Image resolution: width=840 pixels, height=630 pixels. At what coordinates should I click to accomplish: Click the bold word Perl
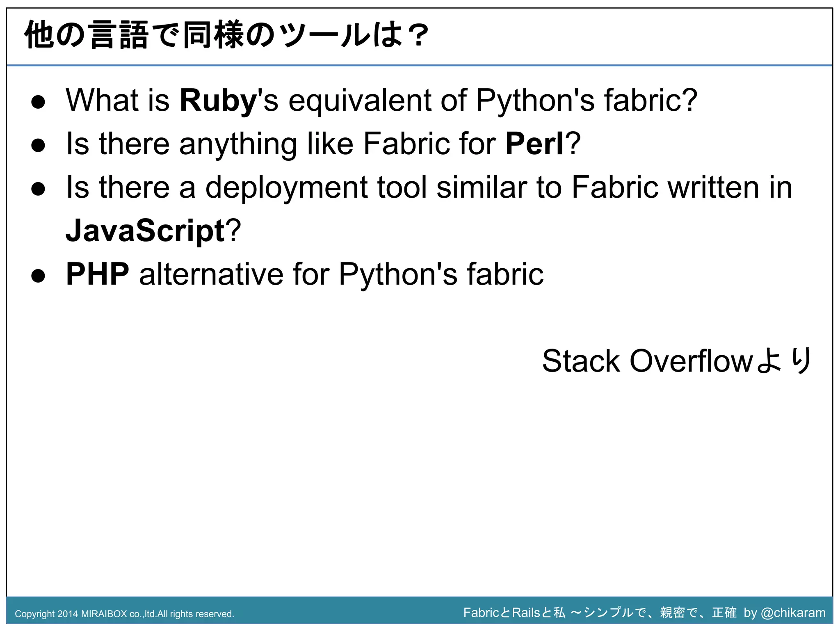pyautogui.click(x=535, y=144)
